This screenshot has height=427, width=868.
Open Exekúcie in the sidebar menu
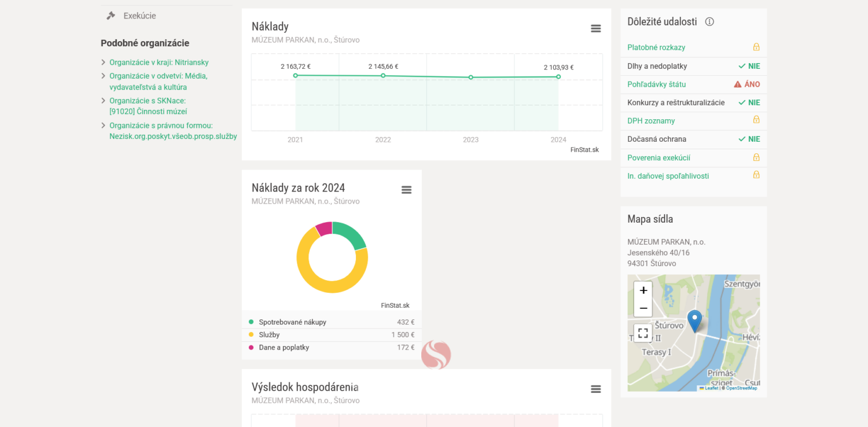pyautogui.click(x=139, y=16)
